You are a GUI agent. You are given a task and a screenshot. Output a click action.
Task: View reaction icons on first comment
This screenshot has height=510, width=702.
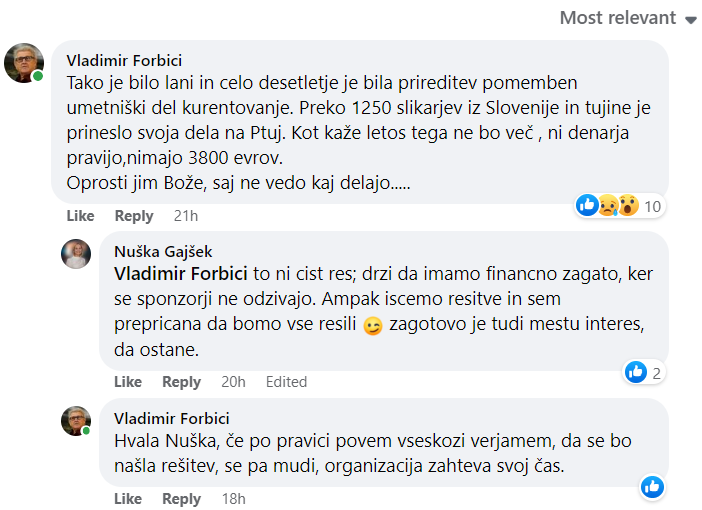(x=607, y=206)
